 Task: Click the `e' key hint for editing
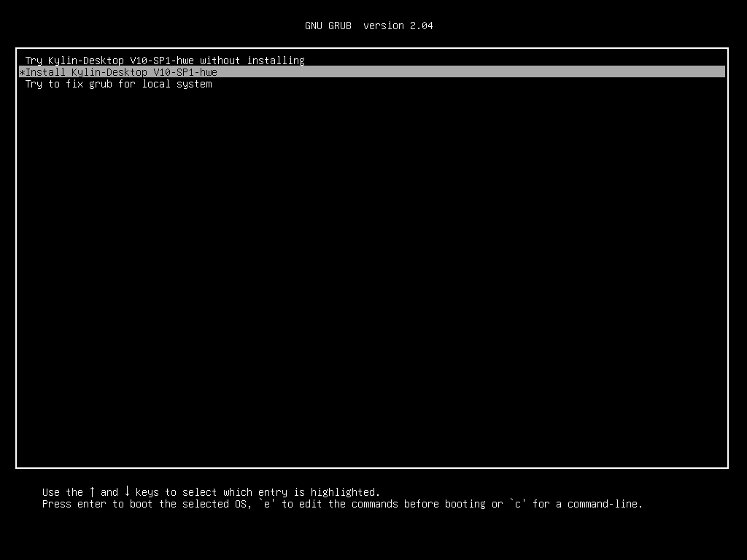pyautogui.click(x=266, y=504)
